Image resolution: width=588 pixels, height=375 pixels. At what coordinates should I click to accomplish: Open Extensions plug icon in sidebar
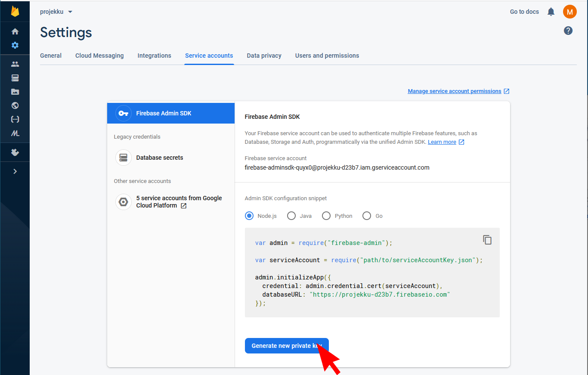click(15, 152)
